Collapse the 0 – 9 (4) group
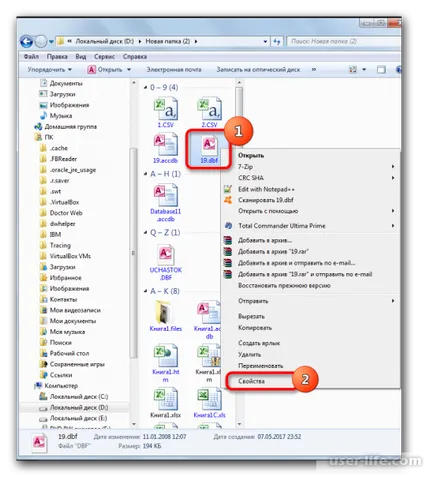 coord(145,87)
